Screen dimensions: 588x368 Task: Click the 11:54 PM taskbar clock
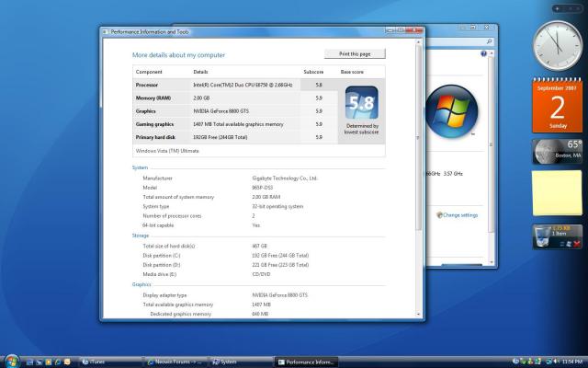pos(572,362)
